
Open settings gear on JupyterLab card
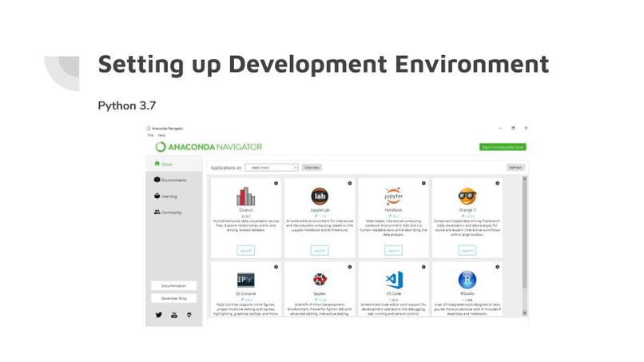(x=350, y=183)
